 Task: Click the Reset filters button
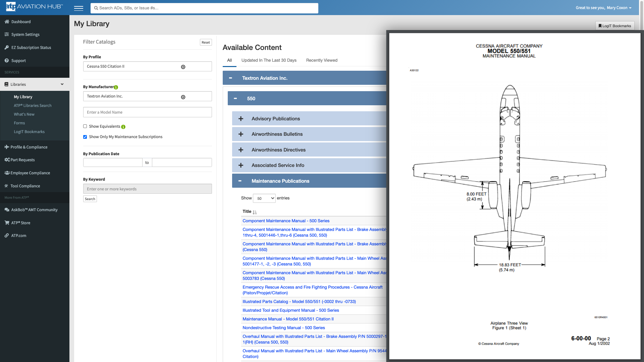coord(206,43)
